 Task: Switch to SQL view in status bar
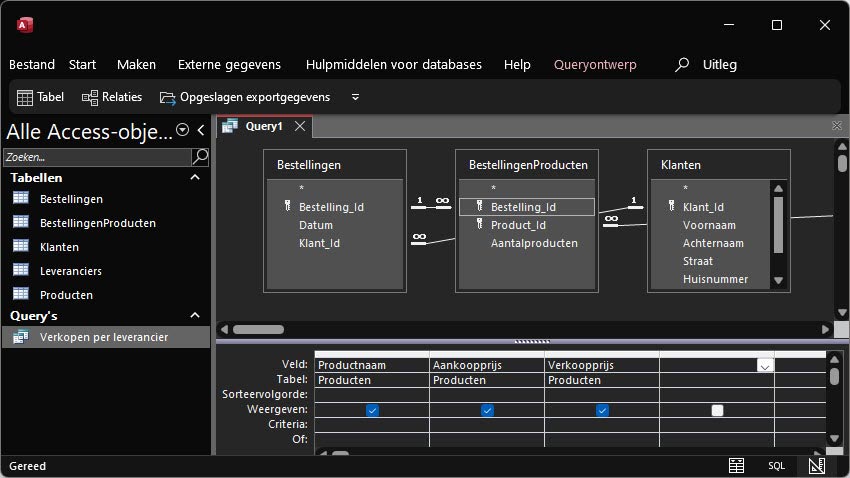tap(776, 466)
